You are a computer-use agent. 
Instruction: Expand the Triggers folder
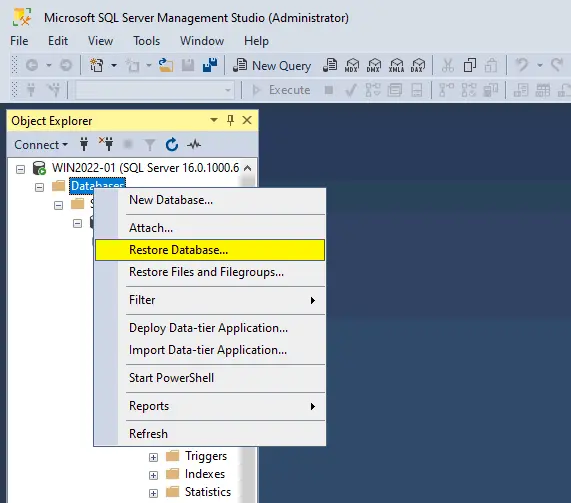click(x=153, y=457)
